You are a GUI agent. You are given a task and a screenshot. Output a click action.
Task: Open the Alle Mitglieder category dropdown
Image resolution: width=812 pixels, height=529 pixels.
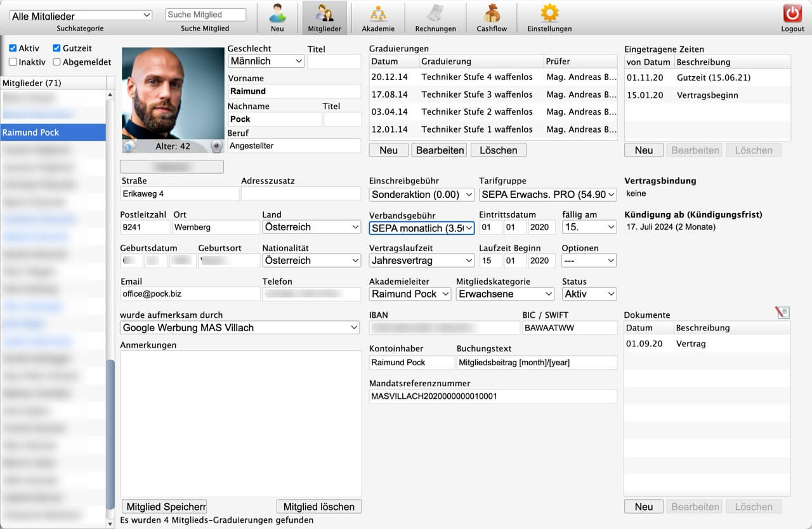81,16
